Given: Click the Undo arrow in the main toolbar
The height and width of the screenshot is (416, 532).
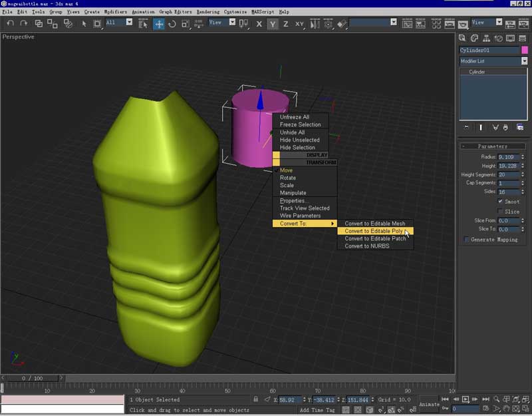Looking at the screenshot, I should point(10,23).
